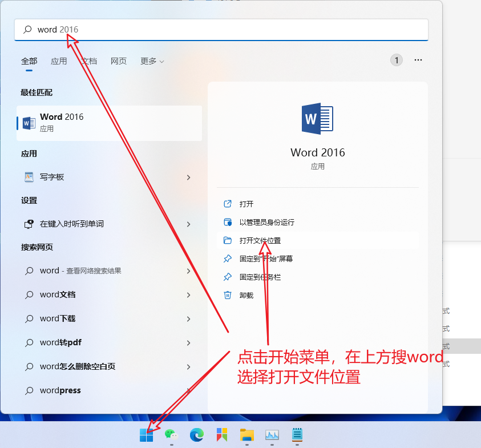Expand the 更多 filter dropdown
Image resolution: width=481 pixels, height=448 pixels.
click(x=152, y=61)
